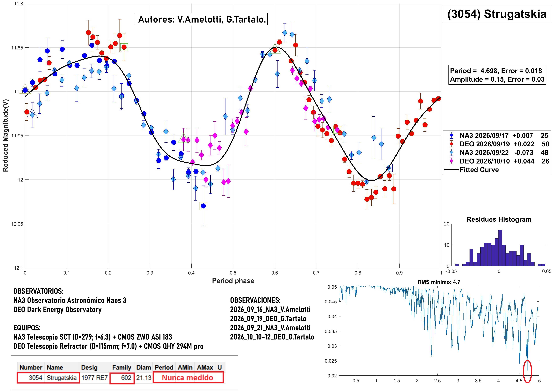
Task: Click table cell '1977 RE7' under Desig
Action: coord(94,378)
